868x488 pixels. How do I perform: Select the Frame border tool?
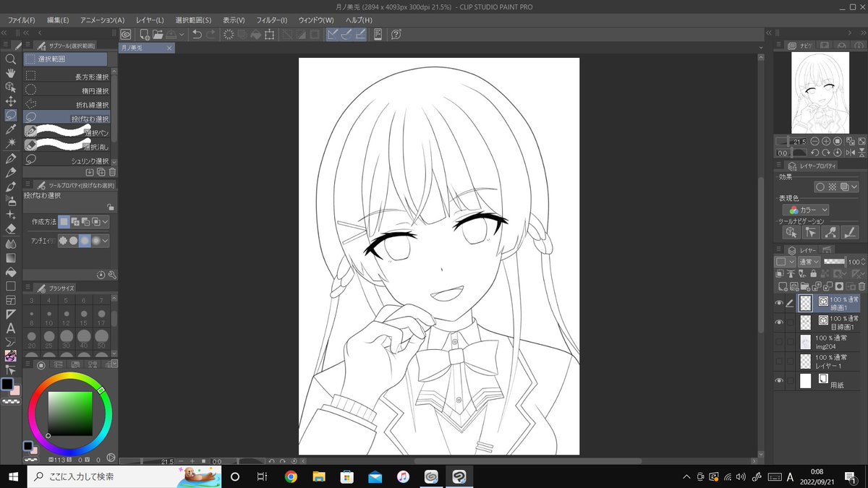[11, 300]
